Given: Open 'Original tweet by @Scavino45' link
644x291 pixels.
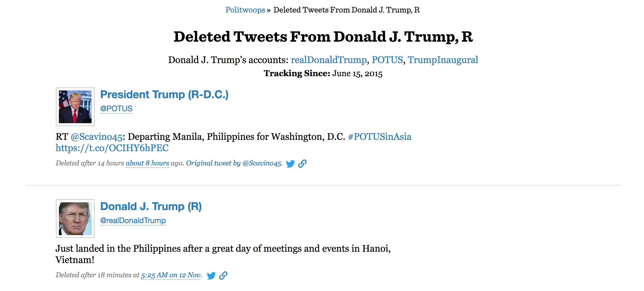Looking at the screenshot, I should (234, 163).
